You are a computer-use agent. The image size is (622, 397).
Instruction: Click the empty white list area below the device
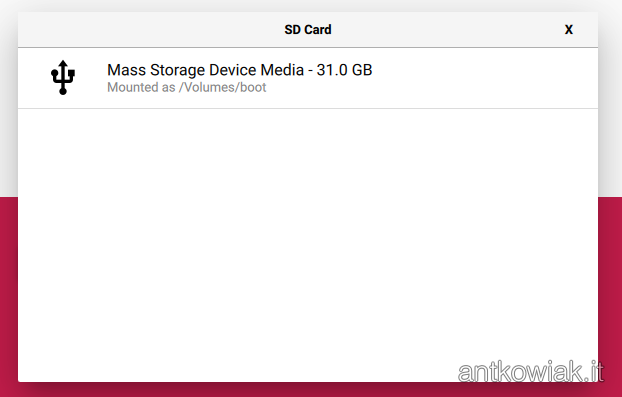[x=308, y=245]
